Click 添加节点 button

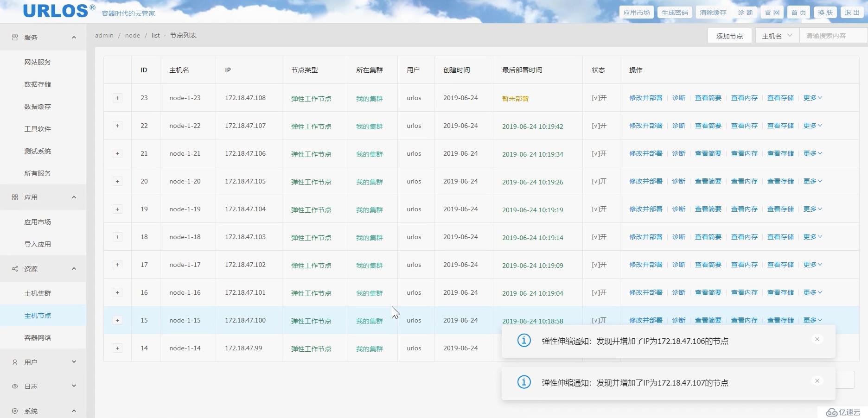tap(729, 36)
